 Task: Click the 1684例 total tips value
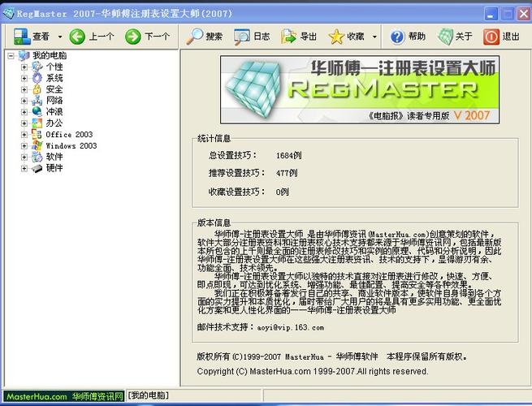(288, 155)
